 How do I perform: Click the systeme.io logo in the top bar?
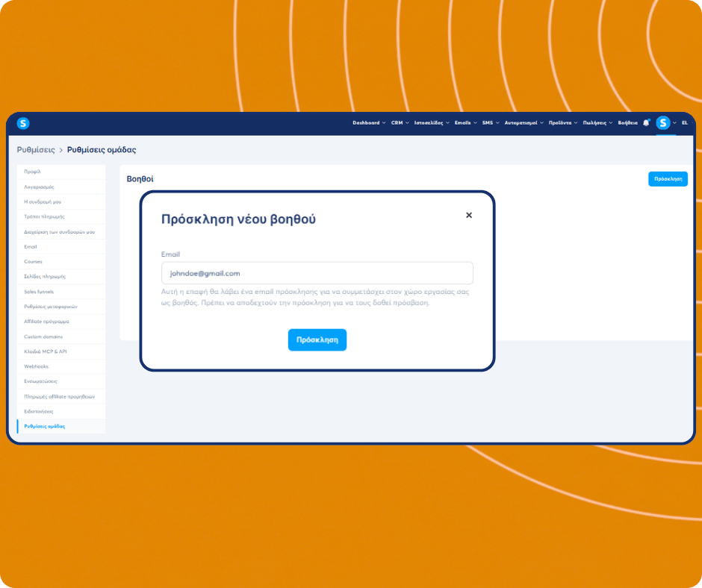point(23,123)
